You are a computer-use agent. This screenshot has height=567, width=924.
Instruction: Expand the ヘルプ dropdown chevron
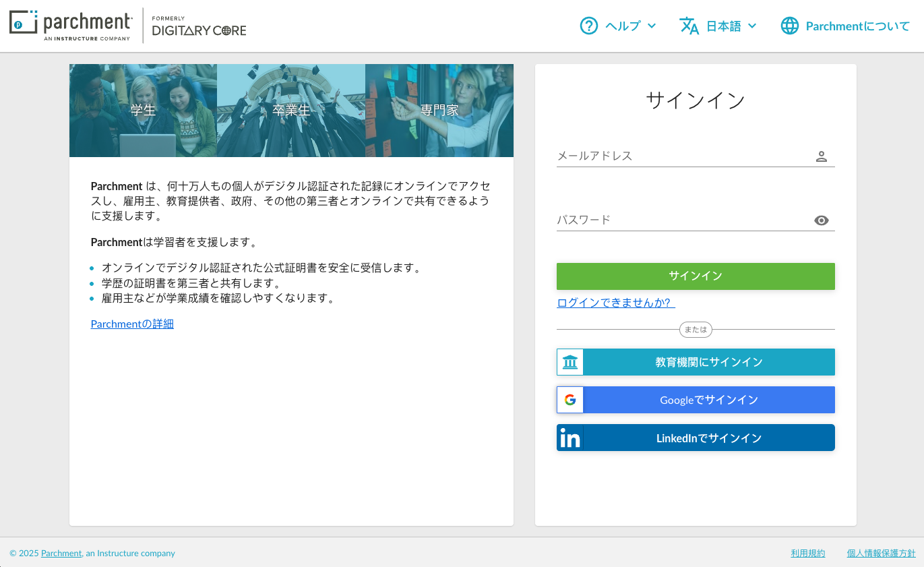pyautogui.click(x=652, y=26)
